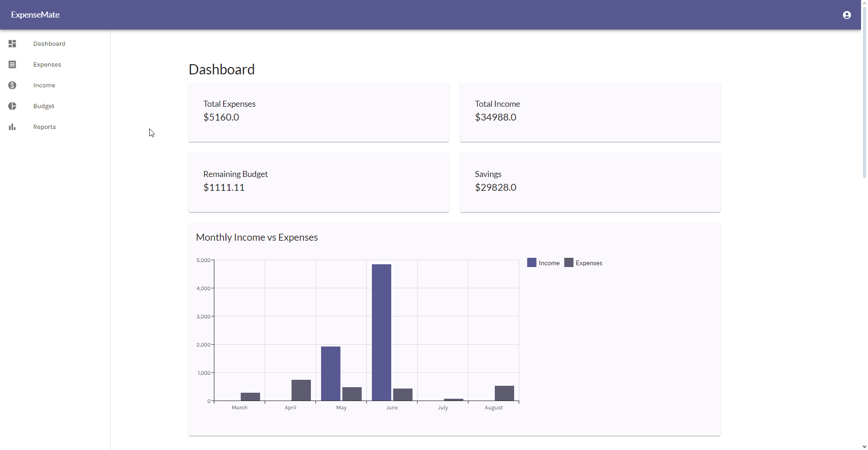
Task: Click the April expenses bar
Action: (x=301, y=390)
